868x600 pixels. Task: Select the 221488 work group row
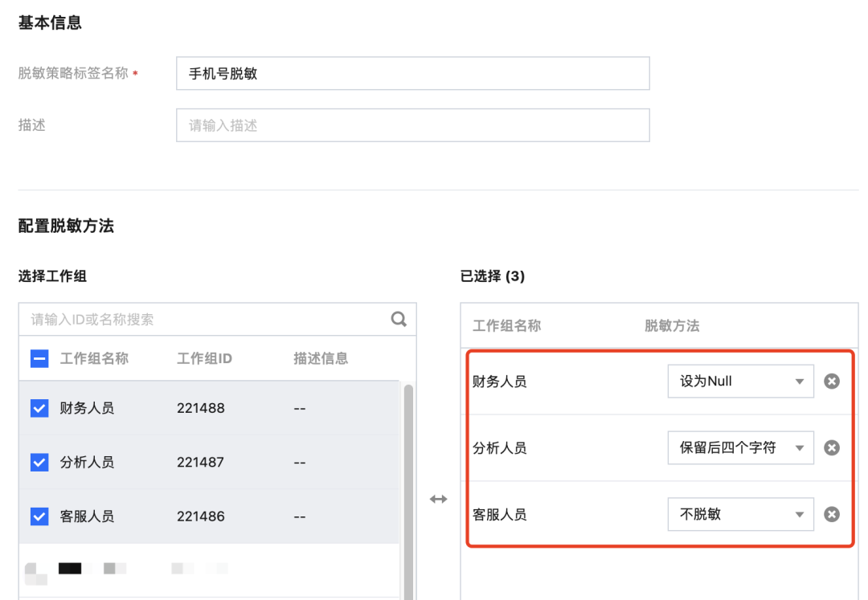201,408
